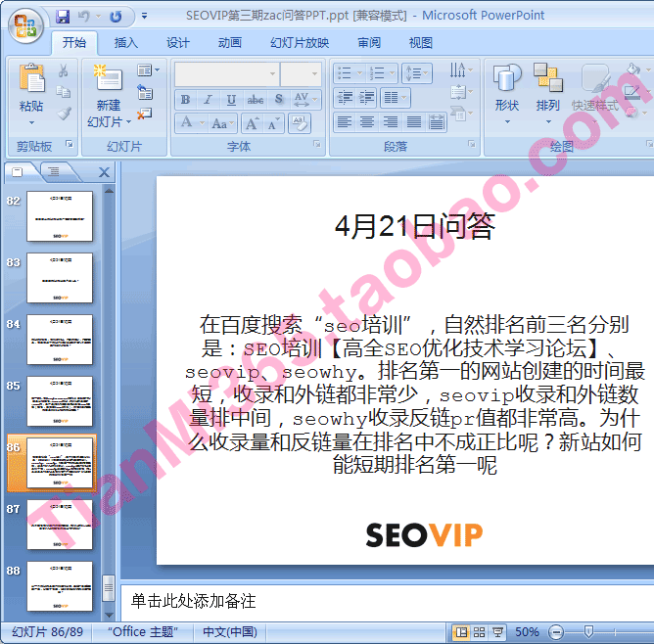Click the 粘贴 paste clipboard icon
Viewport: 654px width, 644px height.
click(x=31, y=78)
